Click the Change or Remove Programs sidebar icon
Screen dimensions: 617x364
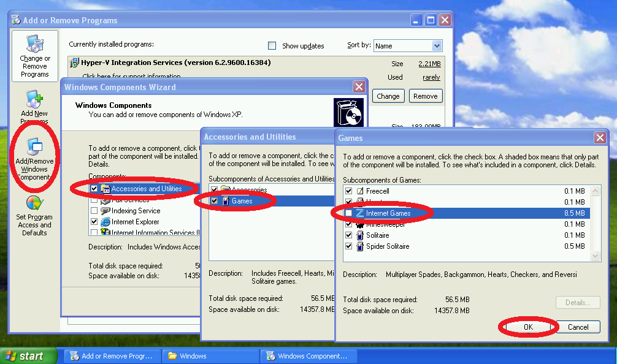(x=34, y=44)
